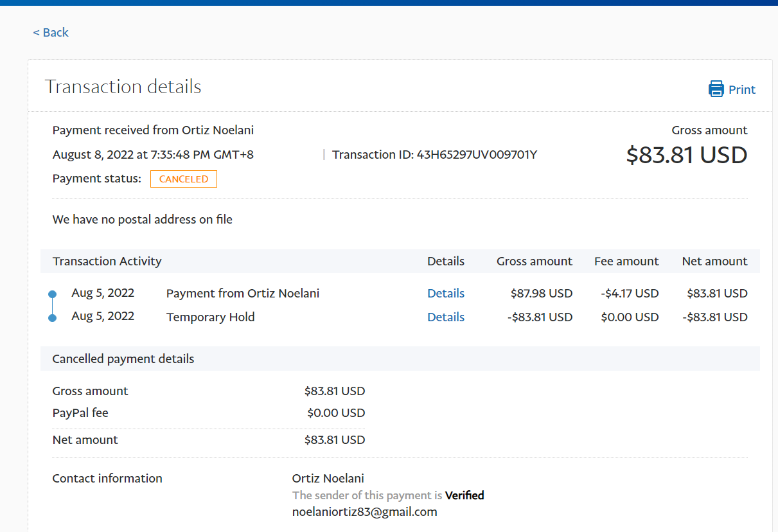Screen dimensions: 778x532
Task: Open Details for Payment from Ortiz Noelani
Action: [x=445, y=293]
